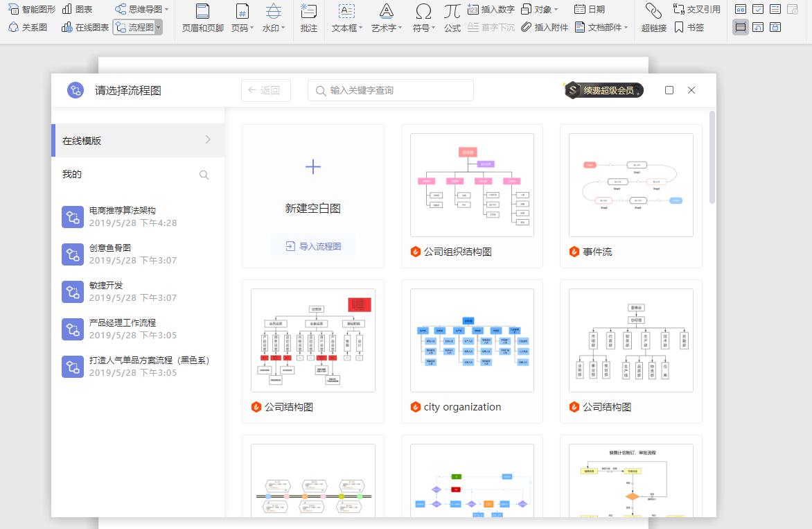Select the hexagon timeline template thumbnail
The image size is (812, 529).
tap(312, 480)
